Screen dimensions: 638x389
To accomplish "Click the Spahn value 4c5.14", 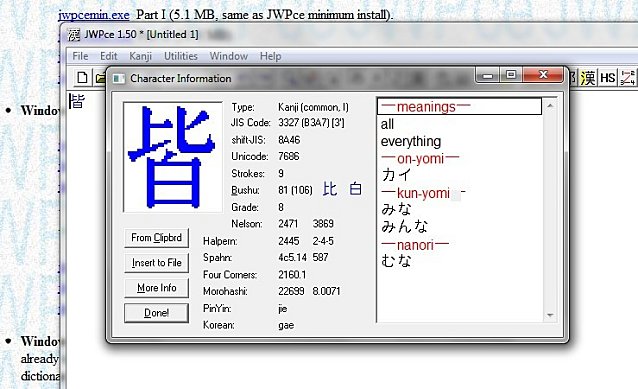I will pos(293,258).
